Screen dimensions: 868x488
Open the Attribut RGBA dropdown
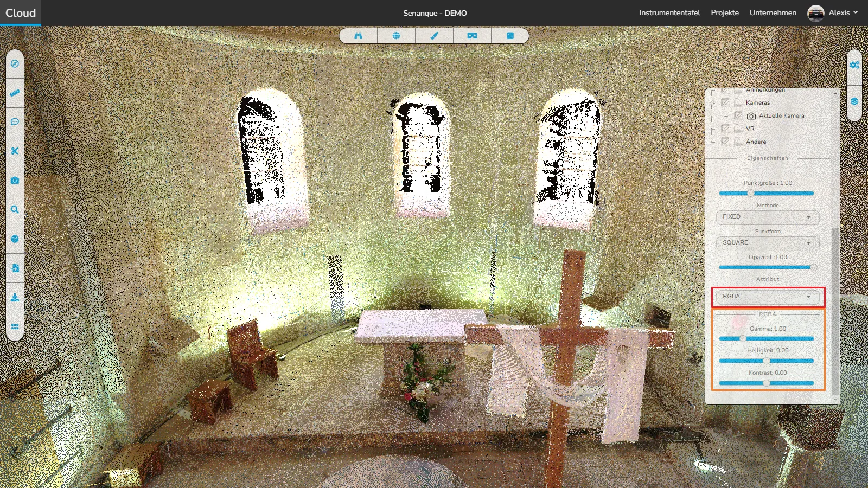pyautogui.click(x=768, y=297)
